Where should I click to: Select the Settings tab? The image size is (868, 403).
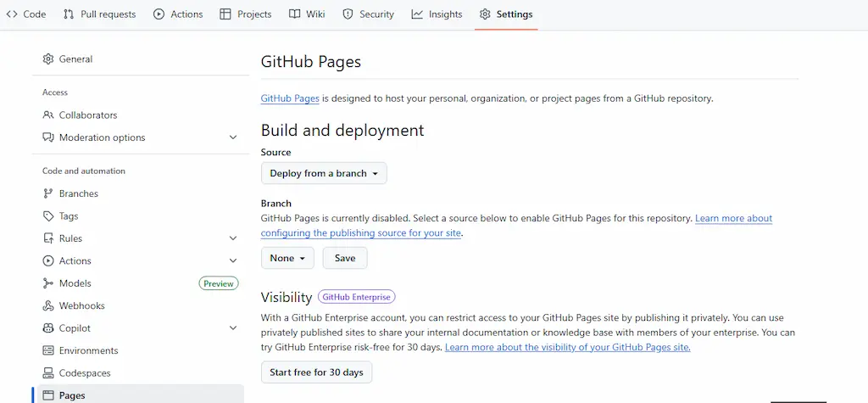click(x=507, y=14)
